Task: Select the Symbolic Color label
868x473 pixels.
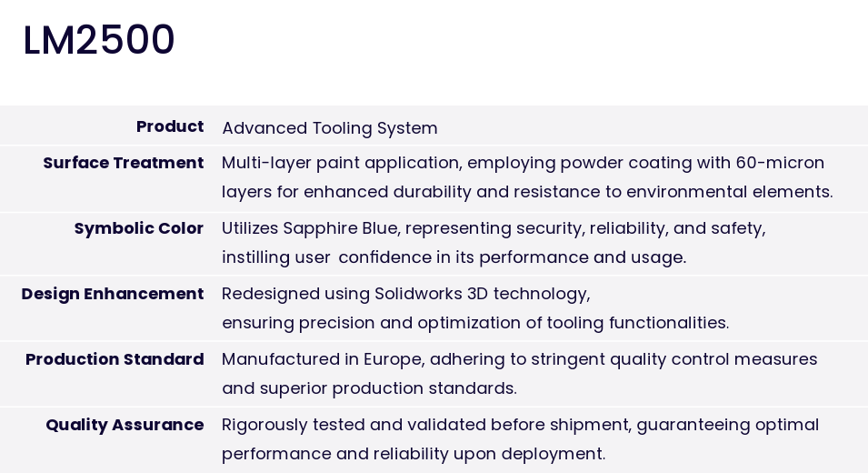Action: coord(139,228)
